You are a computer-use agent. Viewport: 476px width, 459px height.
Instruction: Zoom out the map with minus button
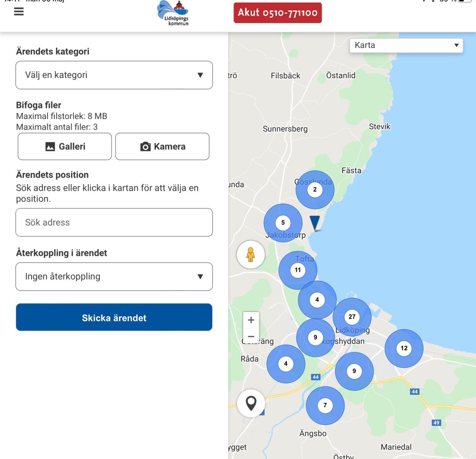pyautogui.click(x=251, y=336)
